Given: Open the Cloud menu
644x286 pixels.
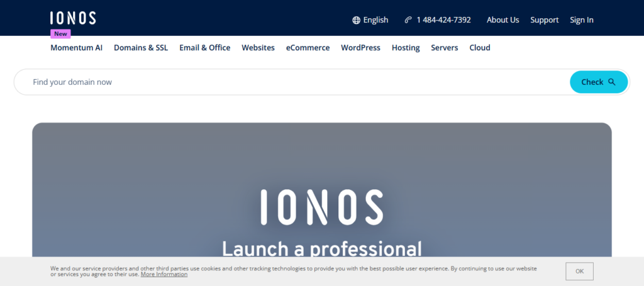Looking at the screenshot, I should tap(480, 48).
